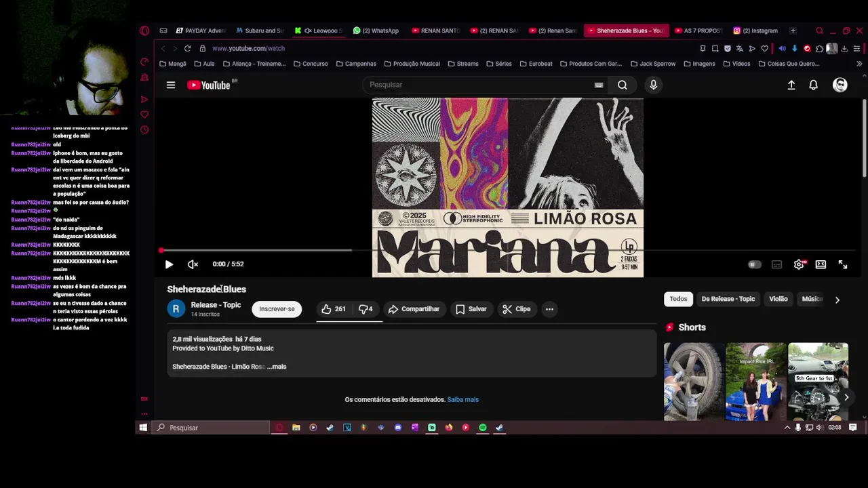Image resolution: width=868 pixels, height=488 pixels.
Task: Open the Mangá bookmarks folder
Action: point(173,64)
